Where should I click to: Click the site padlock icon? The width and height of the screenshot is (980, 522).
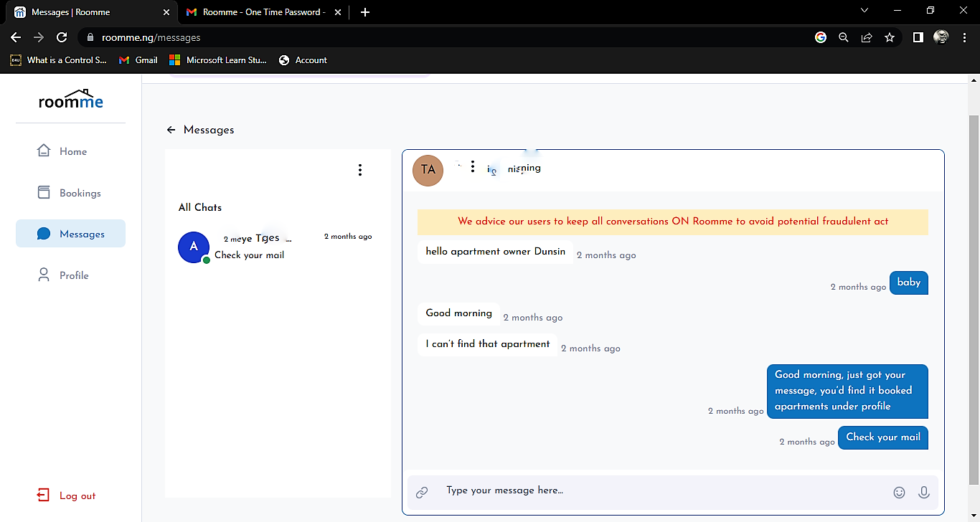point(90,37)
